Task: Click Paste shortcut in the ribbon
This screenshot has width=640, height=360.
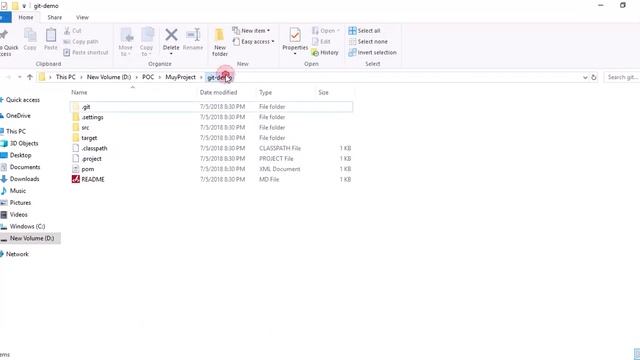Action: [x=86, y=53]
